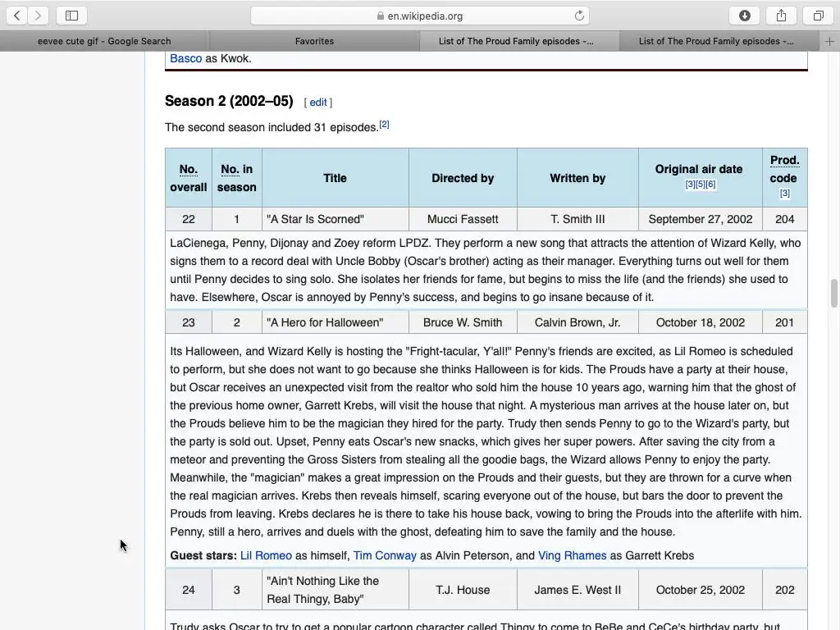Click the page's vertical scrollbar thumb
This screenshot has width=840, height=630.
tap(833, 293)
